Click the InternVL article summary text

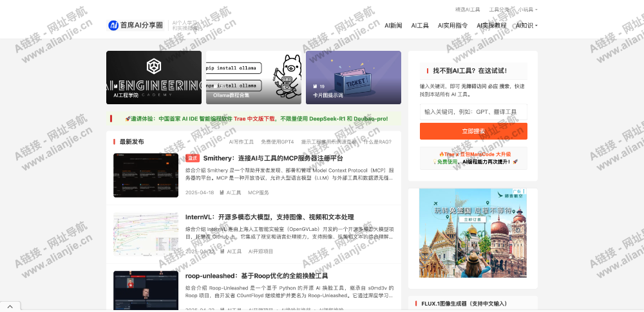290,233
